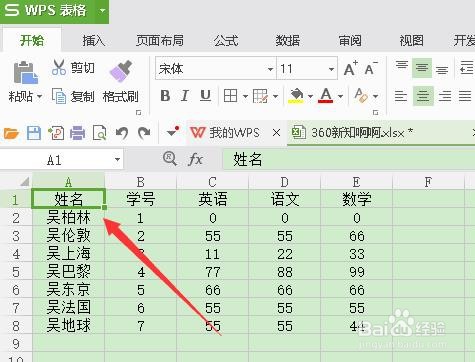This screenshot has width=475, height=362.
Task: Close the 我的WPS tab
Action: 276,133
